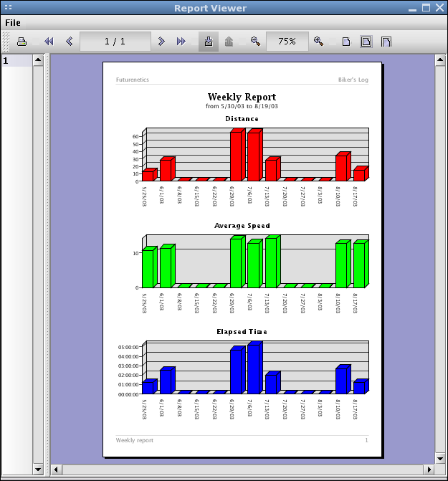
Task: Click page list scroll up arrow
Action: click(38, 59)
